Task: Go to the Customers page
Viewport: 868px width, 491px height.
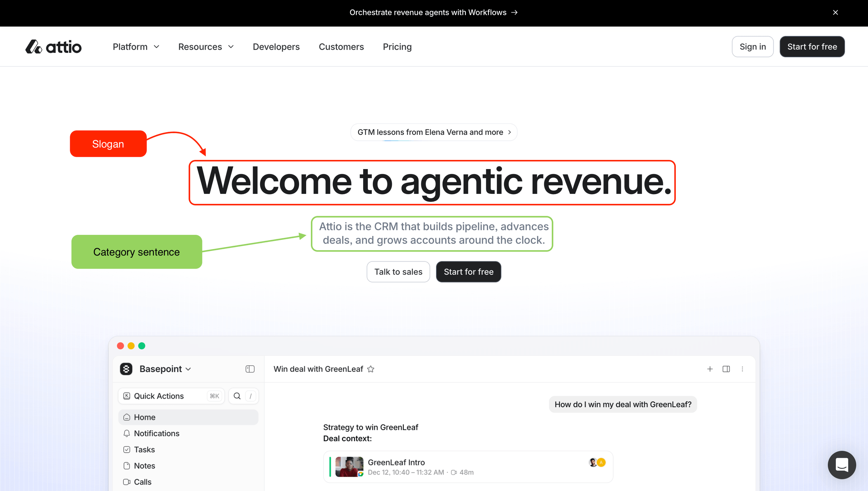Action: 341,47
